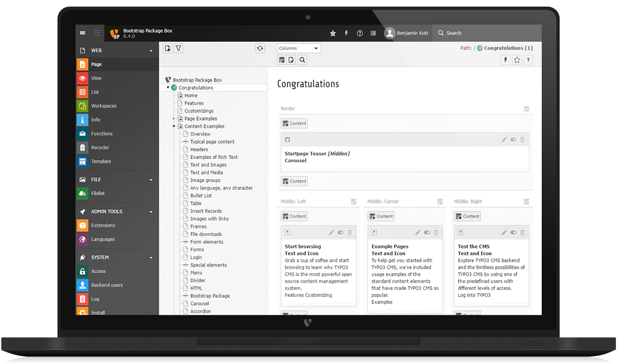Open the page tree filter icon

coord(179,49)
